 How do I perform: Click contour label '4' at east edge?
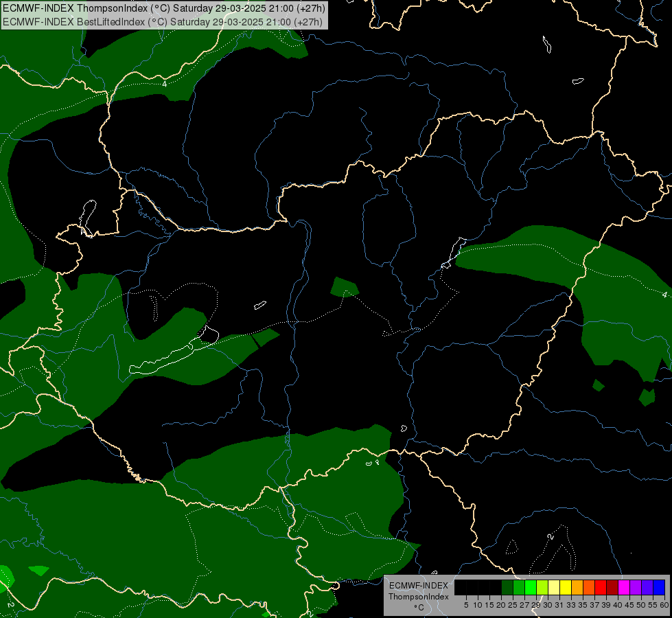[664, 295]
